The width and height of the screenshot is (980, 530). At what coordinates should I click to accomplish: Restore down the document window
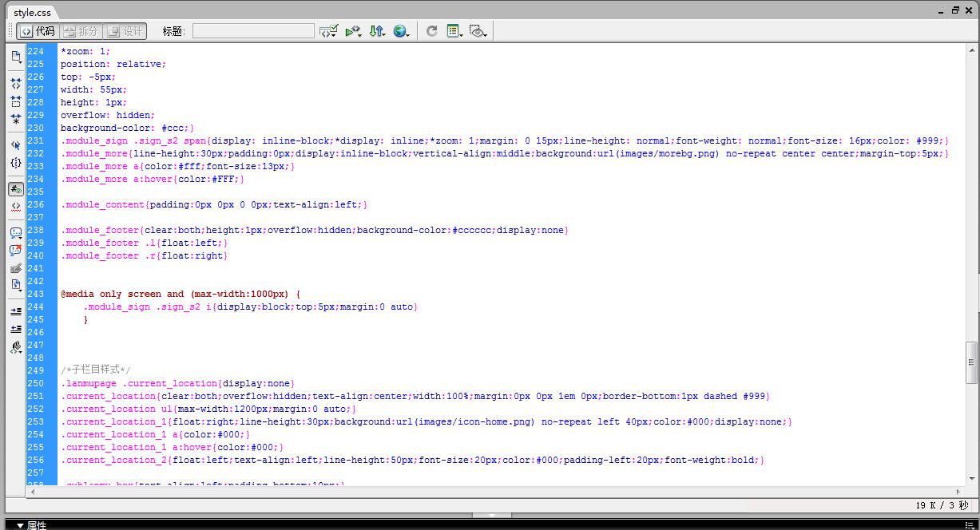(x=955, y=10)
